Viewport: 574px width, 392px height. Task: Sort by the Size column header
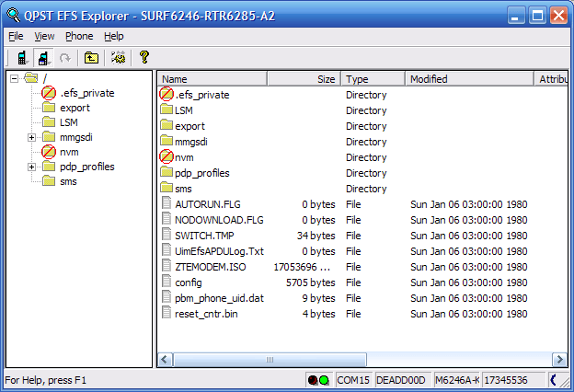(x=304, y=79)
